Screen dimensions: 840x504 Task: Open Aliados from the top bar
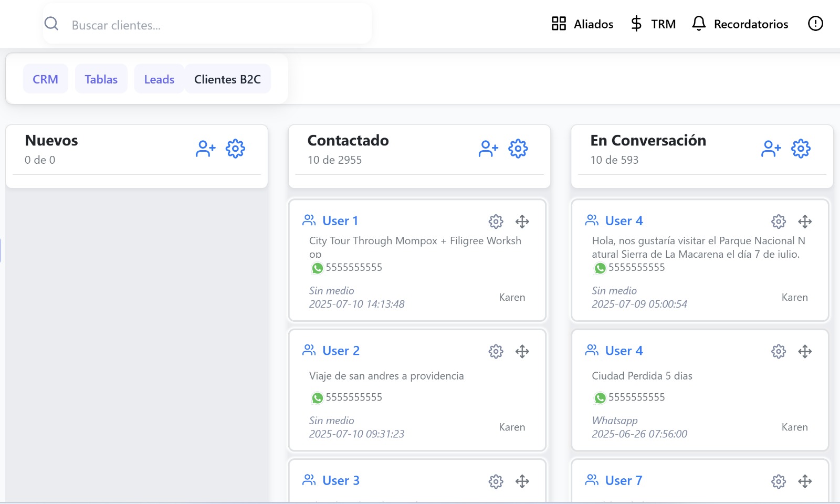pyautogui.click(x=582, y=24)
